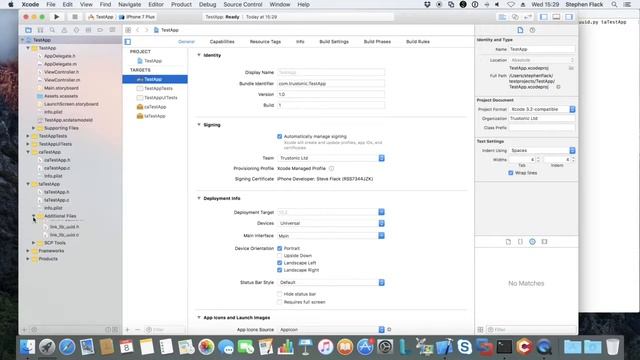Select the iPhone 7 Plus run destination
This screenshot has width=640, height=360.
137,17
